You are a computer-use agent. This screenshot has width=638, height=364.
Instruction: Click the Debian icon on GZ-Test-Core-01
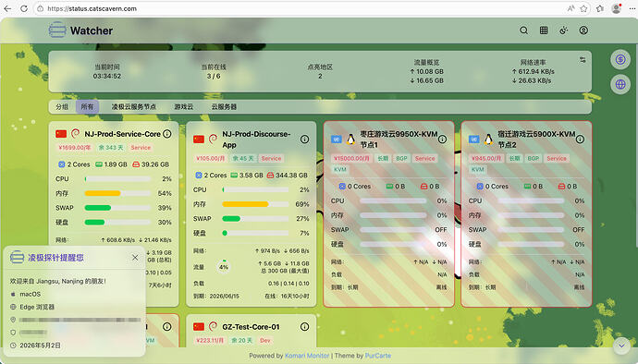(x=213, y=326)
